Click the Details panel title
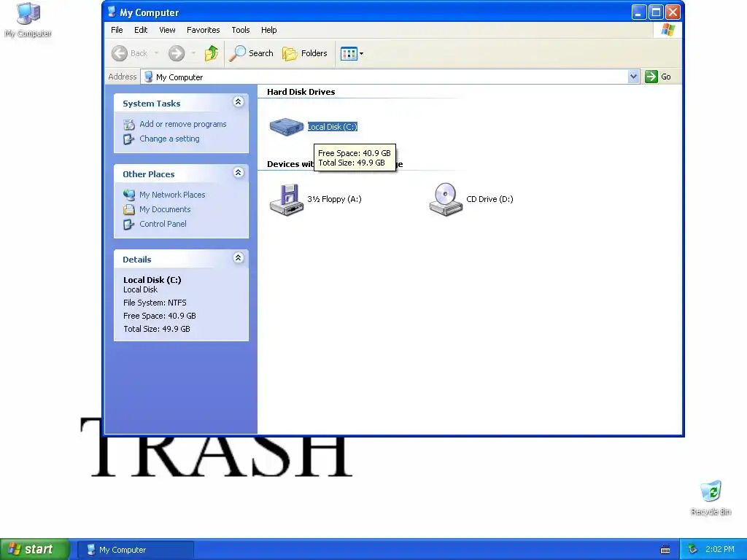Viewport: 747px width, 560px height. (x=136, y=260)
